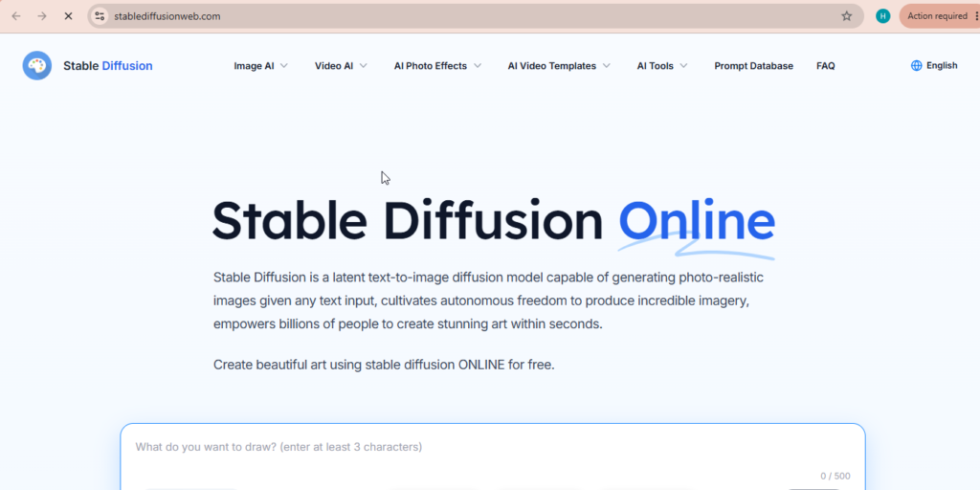Expand the AI Video Templates dropdown
The width and height of the screenshot is (980, 490).
pyautogui.click(x=559, y=66)
